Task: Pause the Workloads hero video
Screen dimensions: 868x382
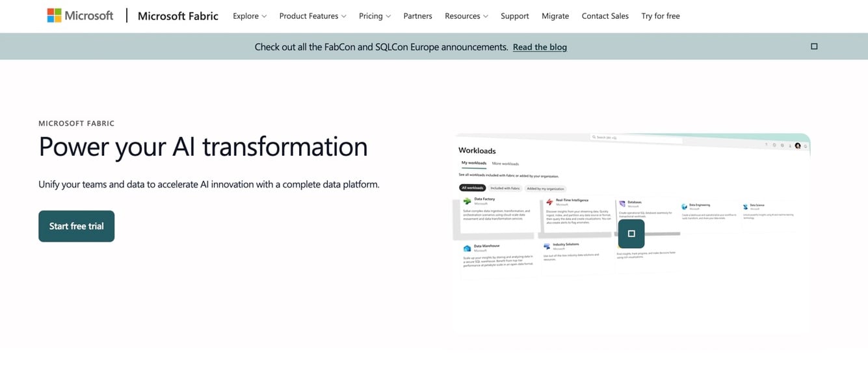Action: click(631, 233)
